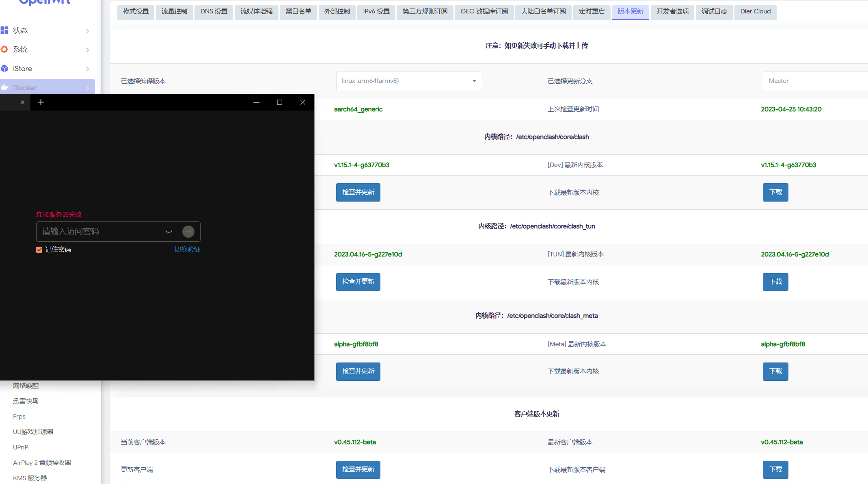Click the Docker whale icon
The height and width of the screenshot is (484, 868).
click(x=4, y=87)
